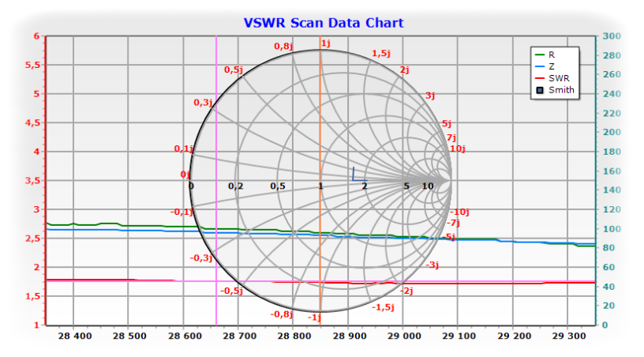Click the VSWR Scan Data Chart title
This screenshot has width=644, height=357.
(324, 23)
